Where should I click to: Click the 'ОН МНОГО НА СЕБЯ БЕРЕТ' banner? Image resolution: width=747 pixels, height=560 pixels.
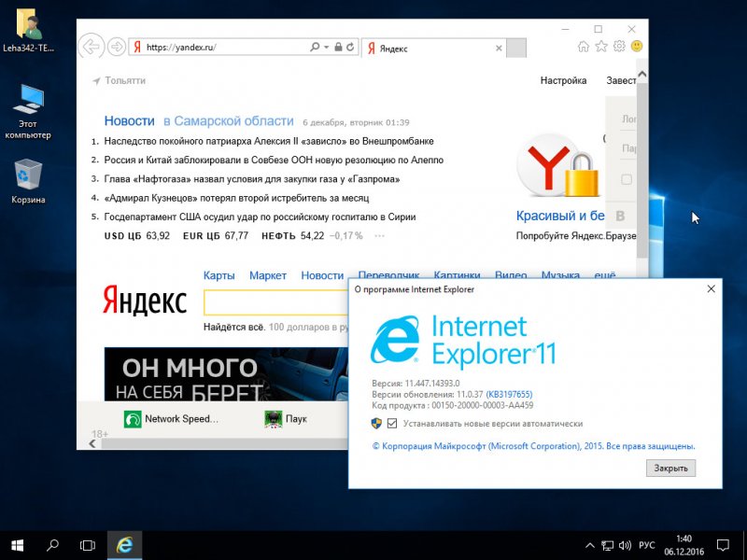click(226, 374)
